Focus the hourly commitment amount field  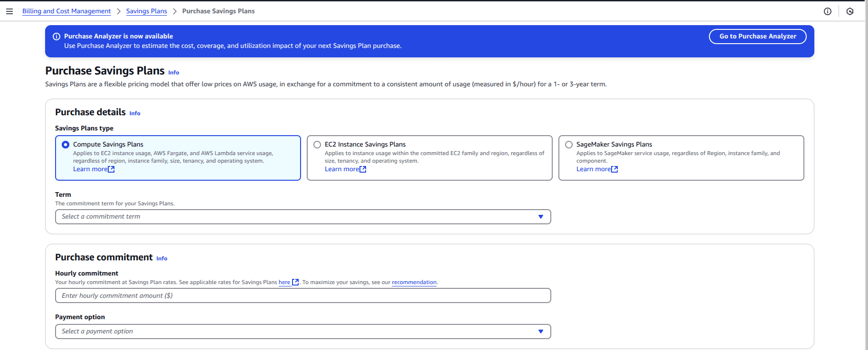coord(303,295)
